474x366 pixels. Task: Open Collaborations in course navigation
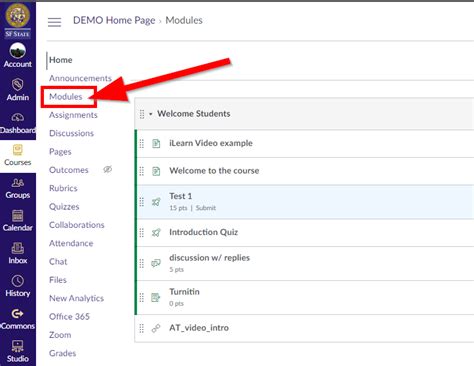pyautogui.click(x=77, y=225)
